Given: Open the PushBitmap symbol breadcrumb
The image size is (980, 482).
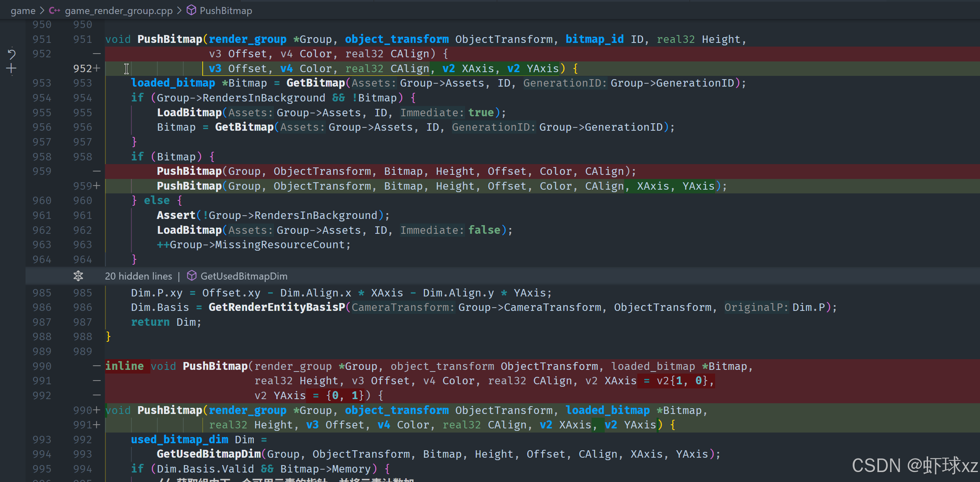Looking at the screenshot, I should (x=226, y=11).
